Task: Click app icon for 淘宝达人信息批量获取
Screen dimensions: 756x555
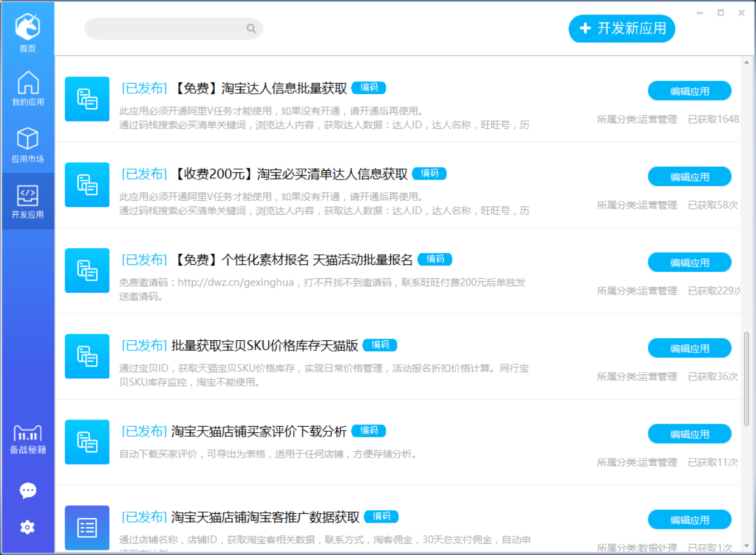Action: pos(87,99)
